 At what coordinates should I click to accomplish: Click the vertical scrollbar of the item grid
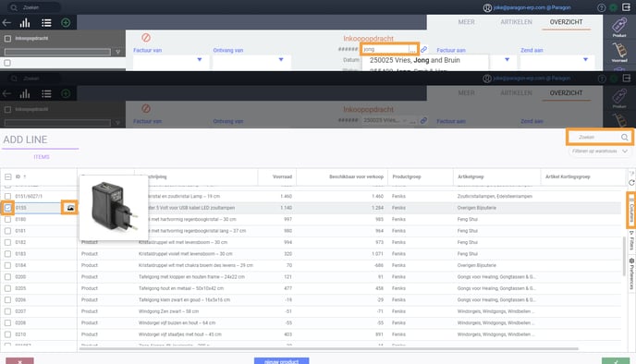point(624,256)
